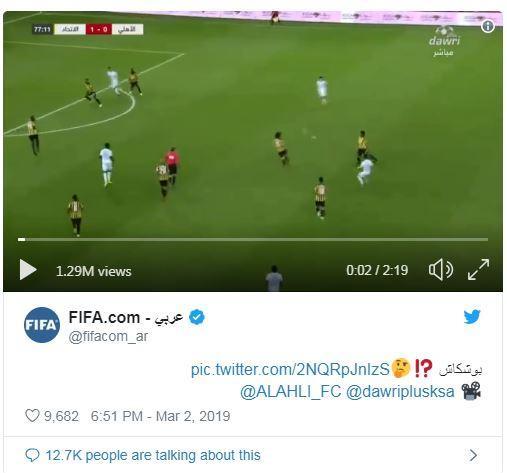
Task: Mute the video volume speaker icon
Action: coord(441,270)
